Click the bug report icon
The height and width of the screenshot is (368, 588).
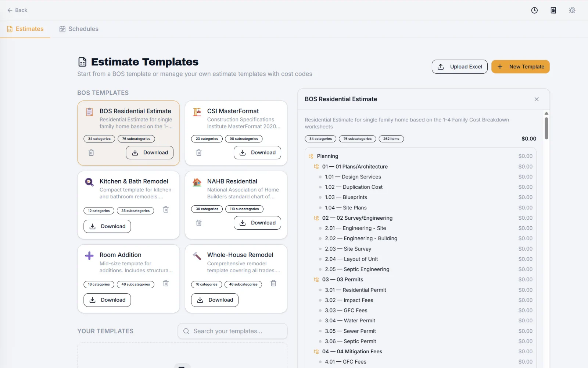(572, 10)
